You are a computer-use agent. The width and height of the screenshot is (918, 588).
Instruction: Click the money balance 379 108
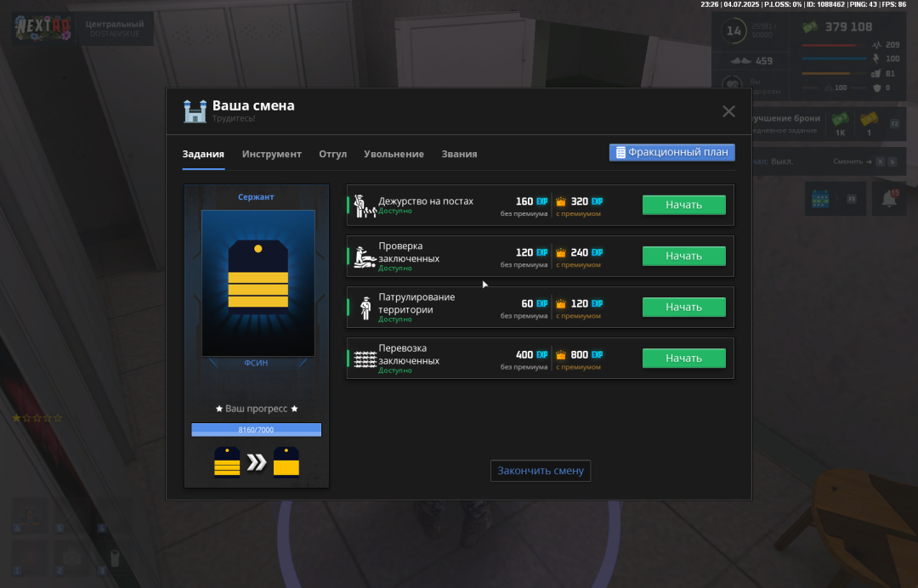[848, 27]
